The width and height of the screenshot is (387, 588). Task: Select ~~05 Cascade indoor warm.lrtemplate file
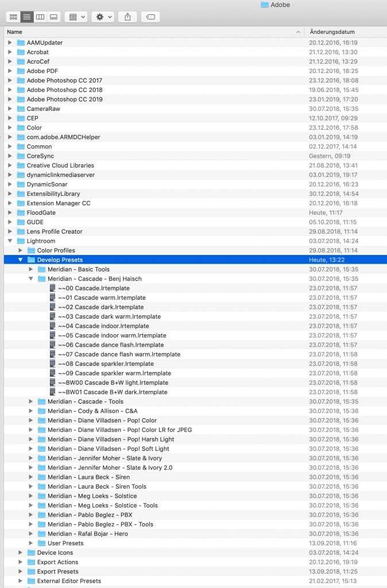[x=195, y=335]
